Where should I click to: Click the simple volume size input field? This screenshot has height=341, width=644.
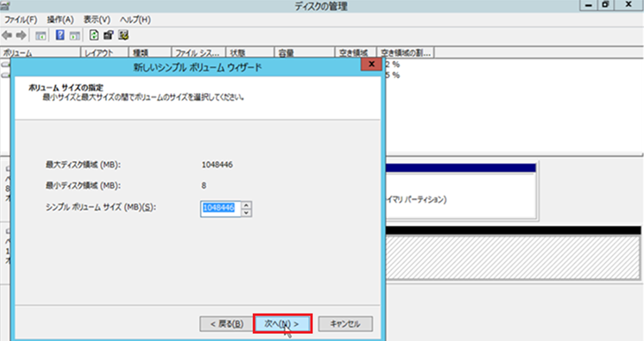[220, 208]
